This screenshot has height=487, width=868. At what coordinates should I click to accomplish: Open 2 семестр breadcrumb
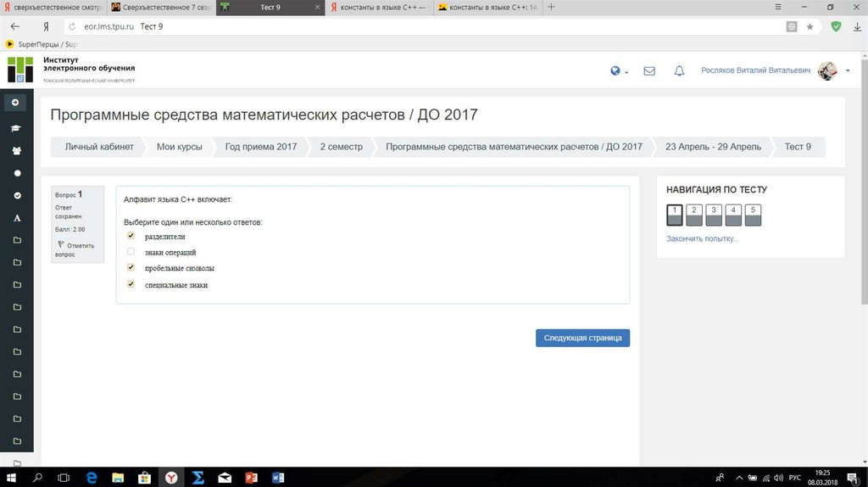click(x=341, y=147)
